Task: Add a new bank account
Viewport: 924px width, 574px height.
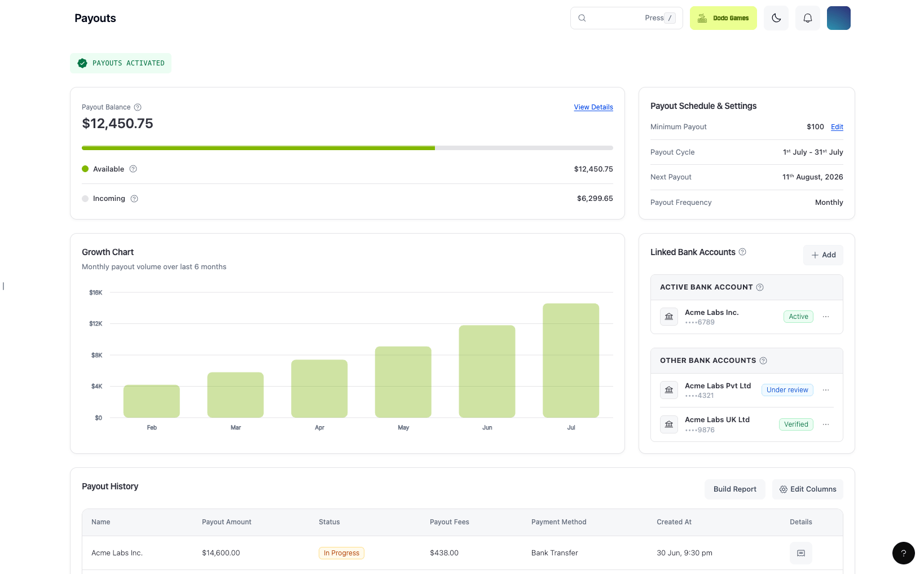Action: tap(824, 255)
